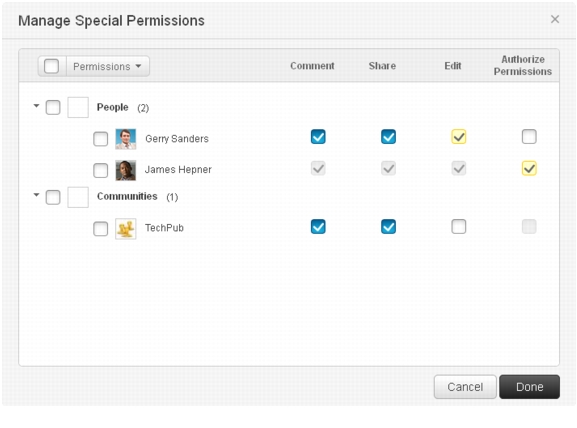Uncheck Share permission for TechPub
This screenshot has height=428, width=577.
click(x=388, y=226)
